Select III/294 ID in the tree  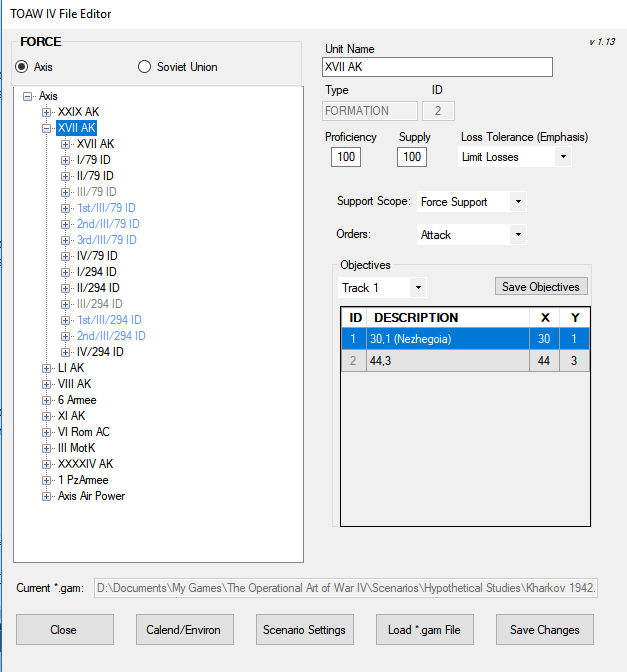99,303
